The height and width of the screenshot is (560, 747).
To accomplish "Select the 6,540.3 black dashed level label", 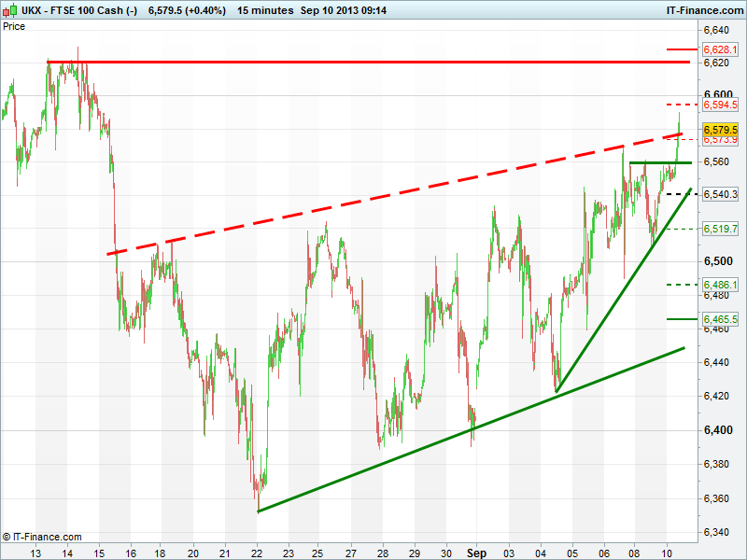I will [x=720, y=194].
